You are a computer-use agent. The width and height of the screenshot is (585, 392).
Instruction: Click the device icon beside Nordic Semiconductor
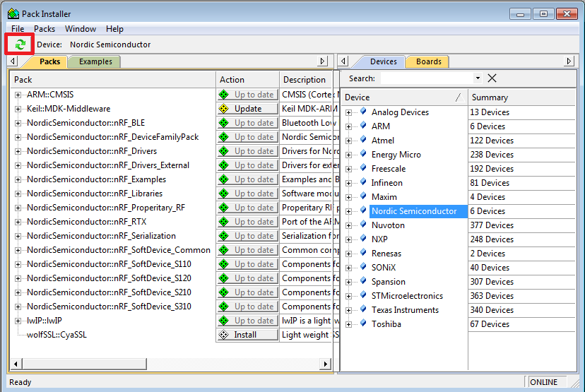[x=363, y=210]
